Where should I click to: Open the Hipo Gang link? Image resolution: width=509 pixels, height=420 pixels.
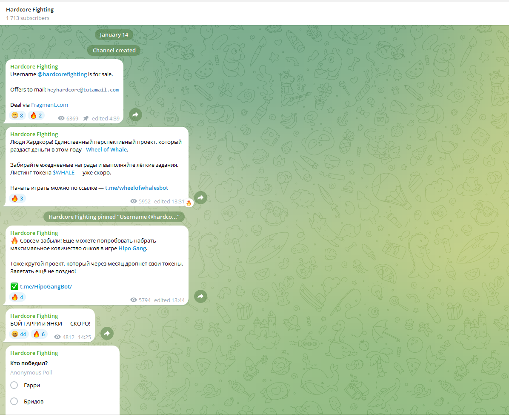[x=132, y=249]
